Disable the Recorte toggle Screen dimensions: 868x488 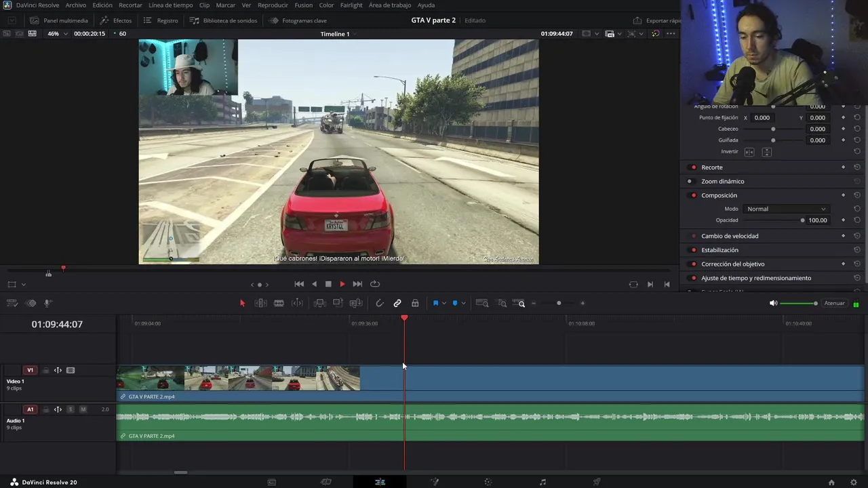point(693,167)
